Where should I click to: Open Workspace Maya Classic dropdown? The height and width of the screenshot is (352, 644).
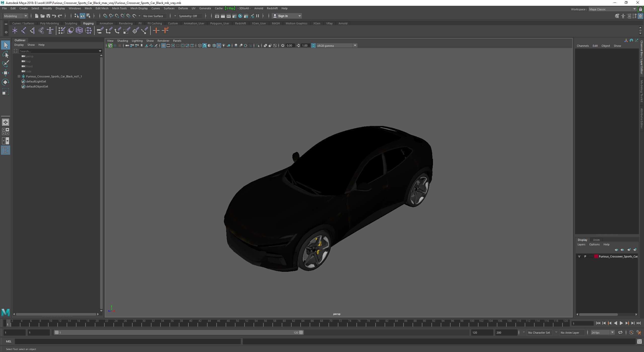click(x=613, y=9)
